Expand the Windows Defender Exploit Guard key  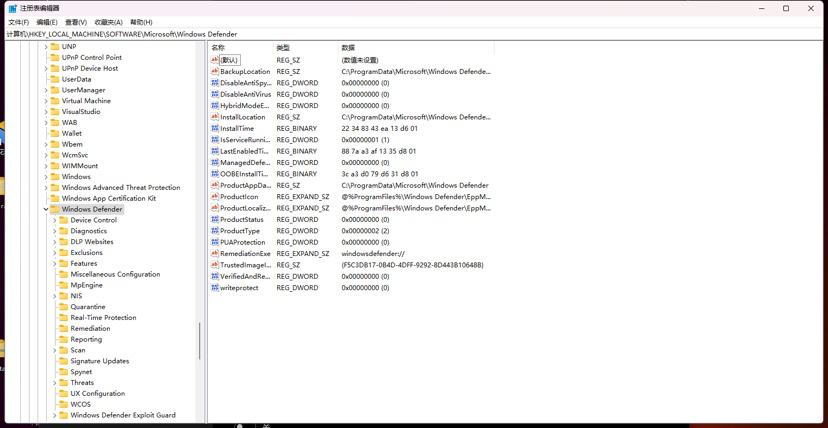click(54, 415)
